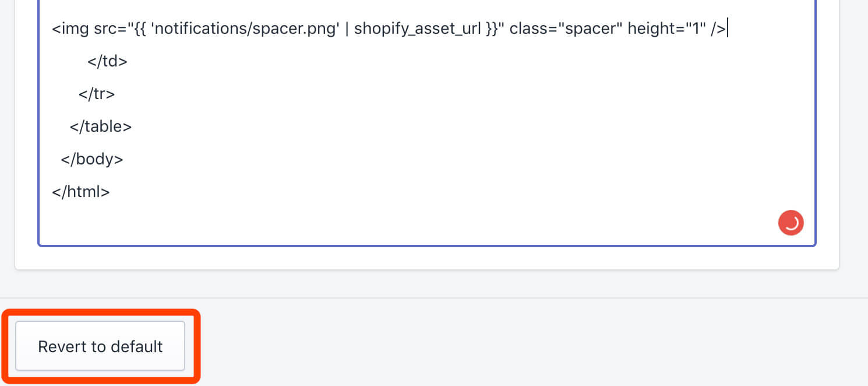The image size is (868, 386).
Task: Place cursor in the closing </table> line
Action: (101, 126)
